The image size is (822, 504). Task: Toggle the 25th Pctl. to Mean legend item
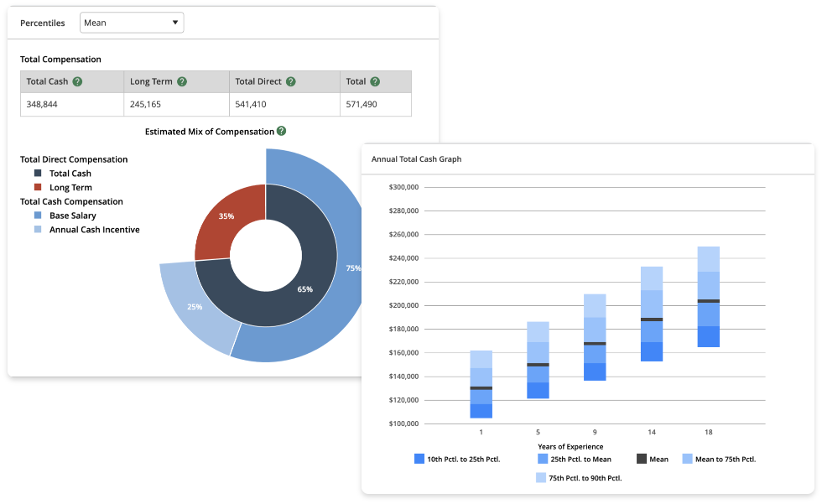[576, 460]
